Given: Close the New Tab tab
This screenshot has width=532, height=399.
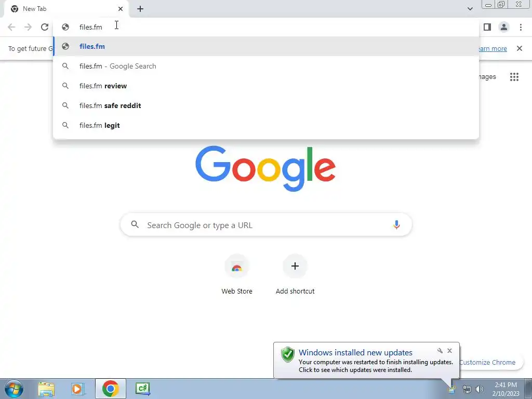Looking at the screenshot, I should click(x=121, y=9).
